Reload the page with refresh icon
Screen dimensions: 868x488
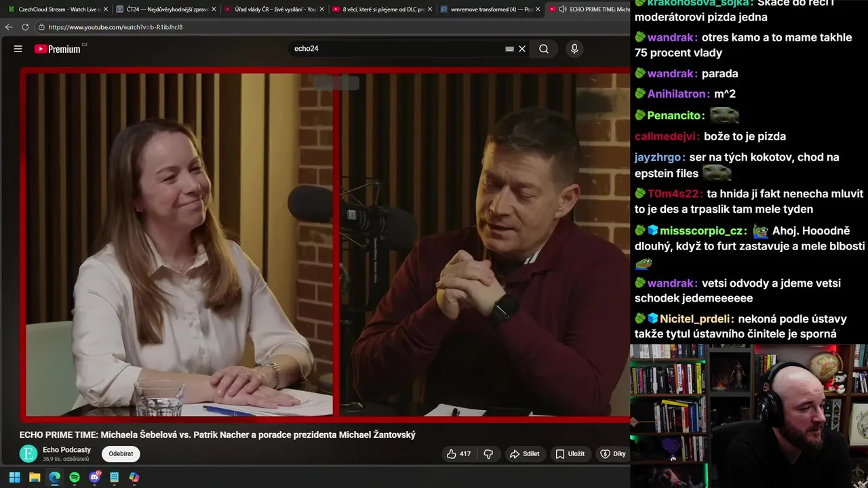pos(25,27)
